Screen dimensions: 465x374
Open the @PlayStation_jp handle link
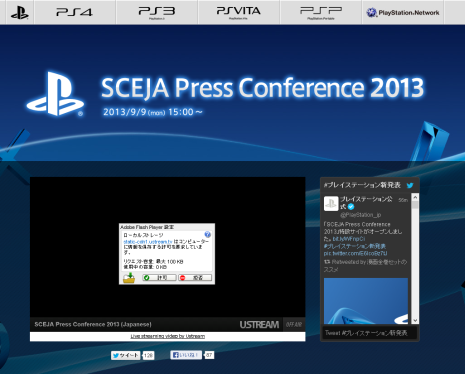(360, 215)
